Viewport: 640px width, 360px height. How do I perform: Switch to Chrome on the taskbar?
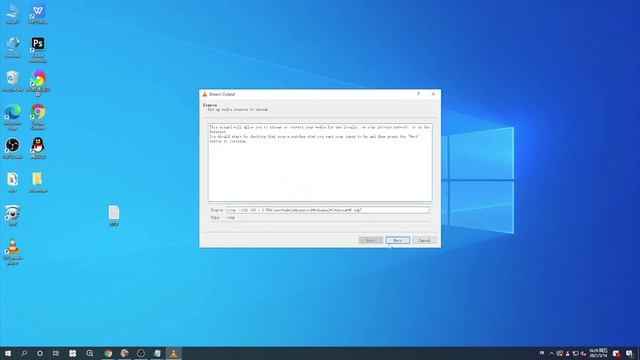(x=108, y=353)
